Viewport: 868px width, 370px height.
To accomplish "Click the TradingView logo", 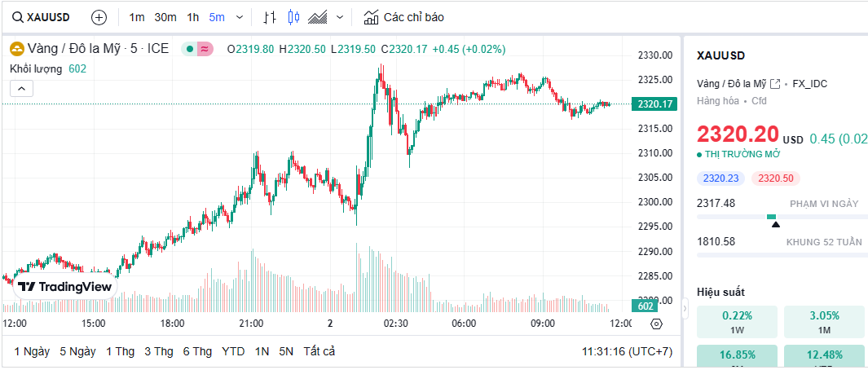I will (x=64, y=287).
